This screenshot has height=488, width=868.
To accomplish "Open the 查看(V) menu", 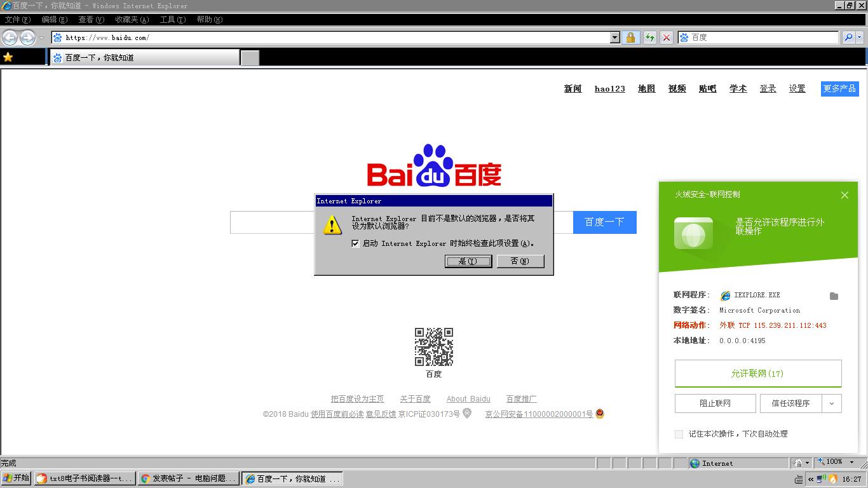I will click(x=91, y=20).
